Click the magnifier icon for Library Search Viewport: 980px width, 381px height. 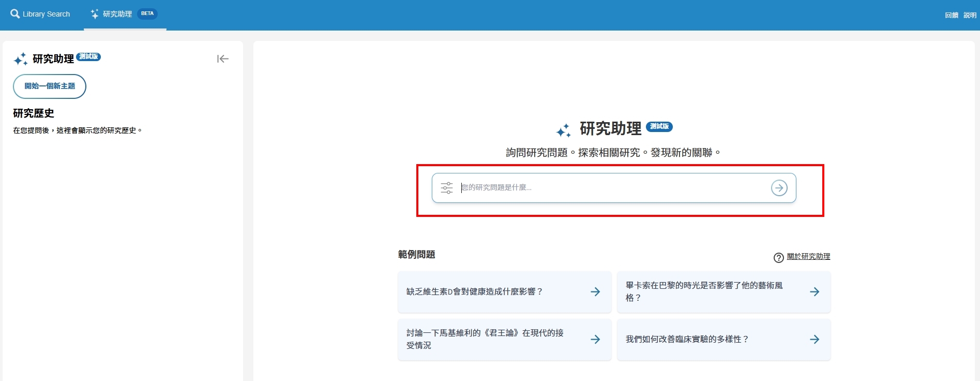click(x=15, y=14)
